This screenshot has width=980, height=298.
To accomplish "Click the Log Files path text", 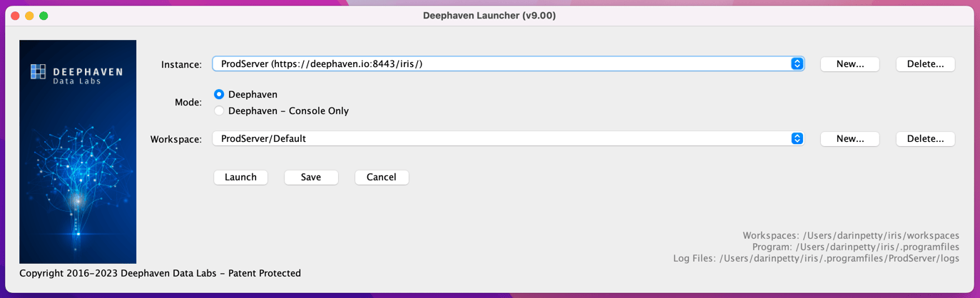I will click(x=816, y=258).
